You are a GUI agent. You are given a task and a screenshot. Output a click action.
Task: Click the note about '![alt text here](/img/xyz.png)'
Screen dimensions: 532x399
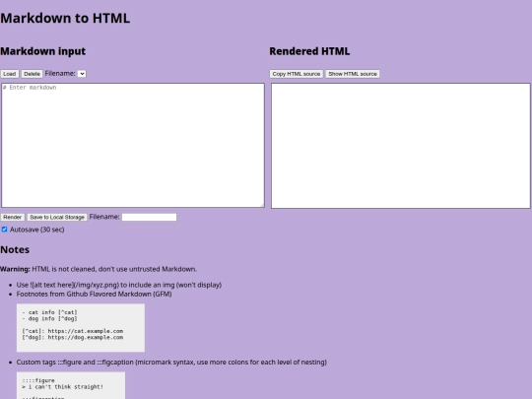click(x=119, y=285)
